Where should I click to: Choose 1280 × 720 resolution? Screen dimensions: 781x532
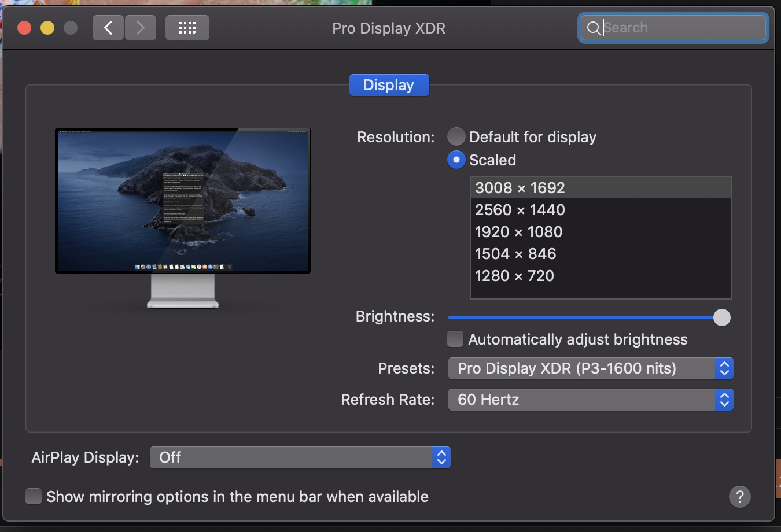(601, 276)
